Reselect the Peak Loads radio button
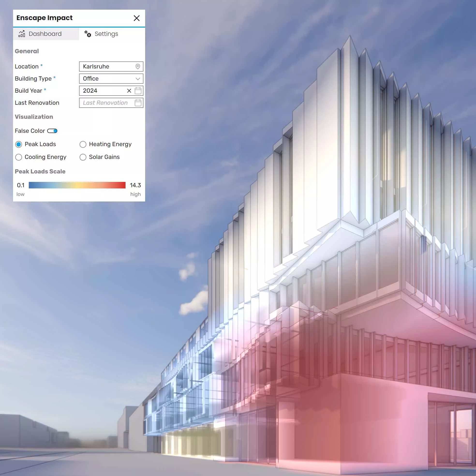The width and height of the screenshot is (476, 476). [19, 144]
